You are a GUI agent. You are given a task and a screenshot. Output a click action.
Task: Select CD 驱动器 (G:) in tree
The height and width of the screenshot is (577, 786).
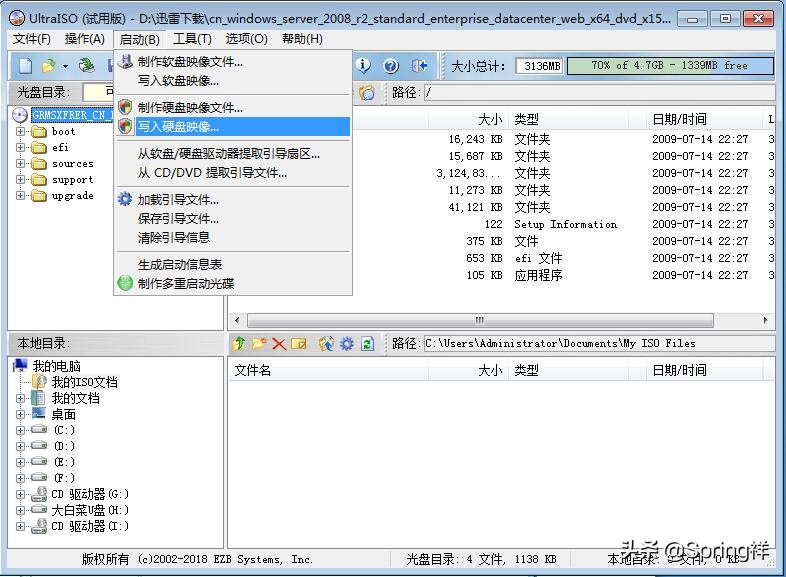coord(90,494)
